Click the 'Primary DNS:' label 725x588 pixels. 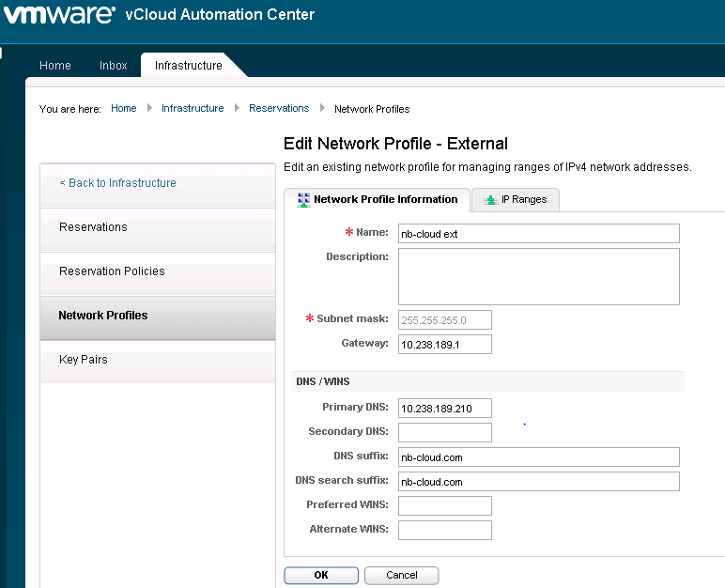pyautogui.click(x=356, y=407)
